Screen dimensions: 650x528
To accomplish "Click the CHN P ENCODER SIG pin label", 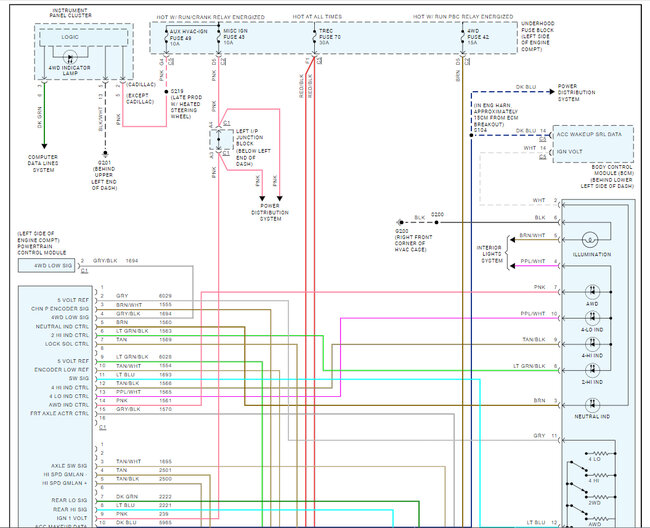I will point(60,309).
